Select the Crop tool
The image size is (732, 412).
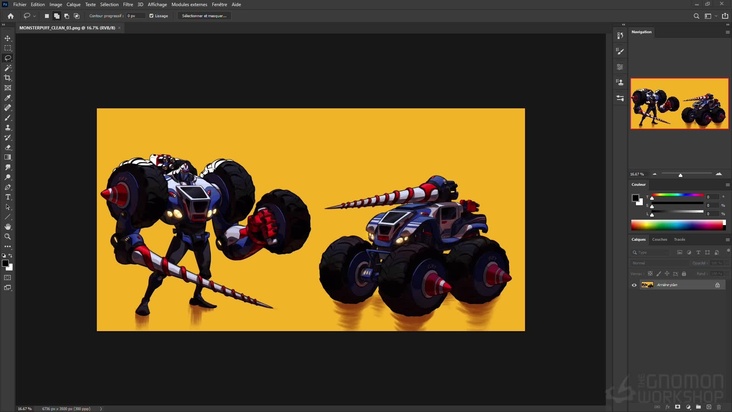tap(8, 78)
